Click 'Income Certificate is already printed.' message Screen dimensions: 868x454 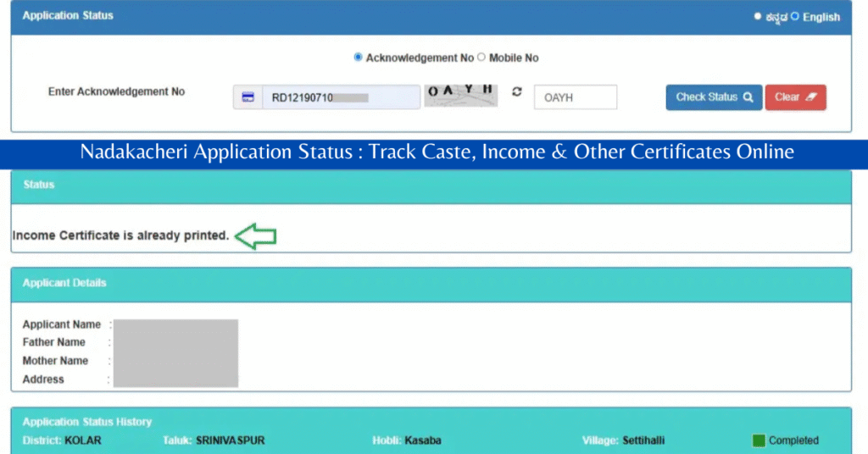(120, 235)
